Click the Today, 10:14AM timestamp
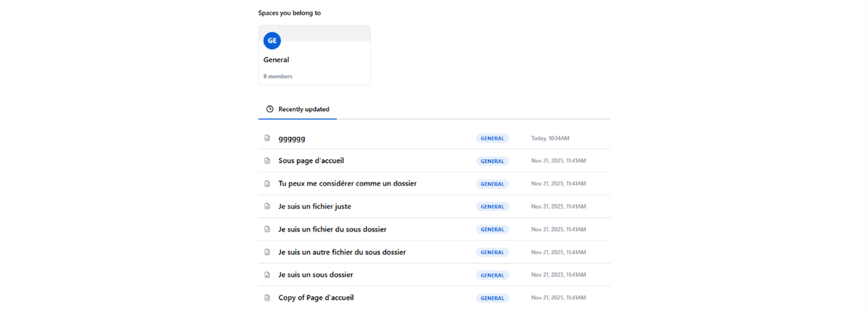This screenshot has width=868, height=315. point(550,138)
